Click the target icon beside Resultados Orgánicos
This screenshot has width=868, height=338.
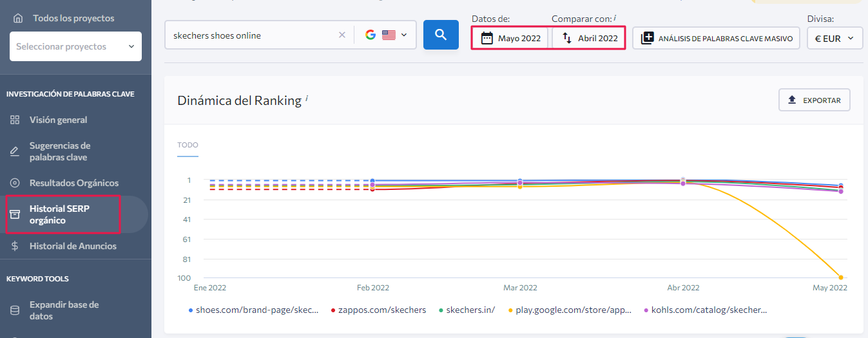pyautogui.click(x=15, y=183)
